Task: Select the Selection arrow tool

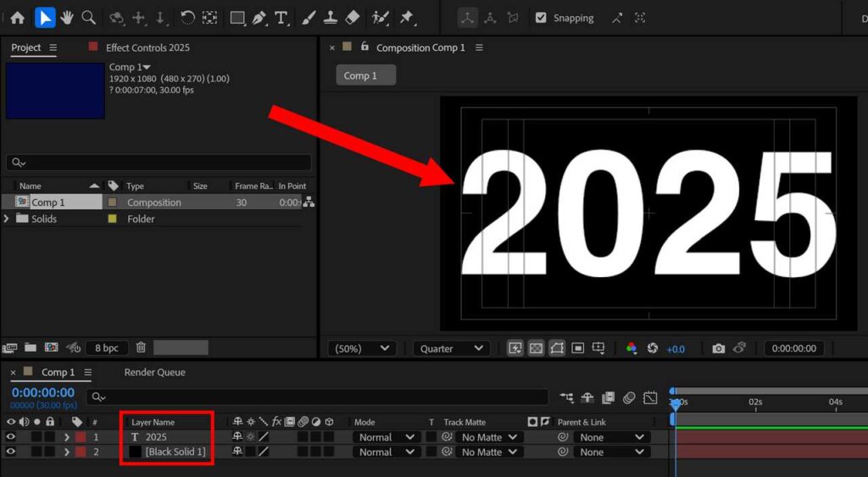Action: tap(45, 18)
